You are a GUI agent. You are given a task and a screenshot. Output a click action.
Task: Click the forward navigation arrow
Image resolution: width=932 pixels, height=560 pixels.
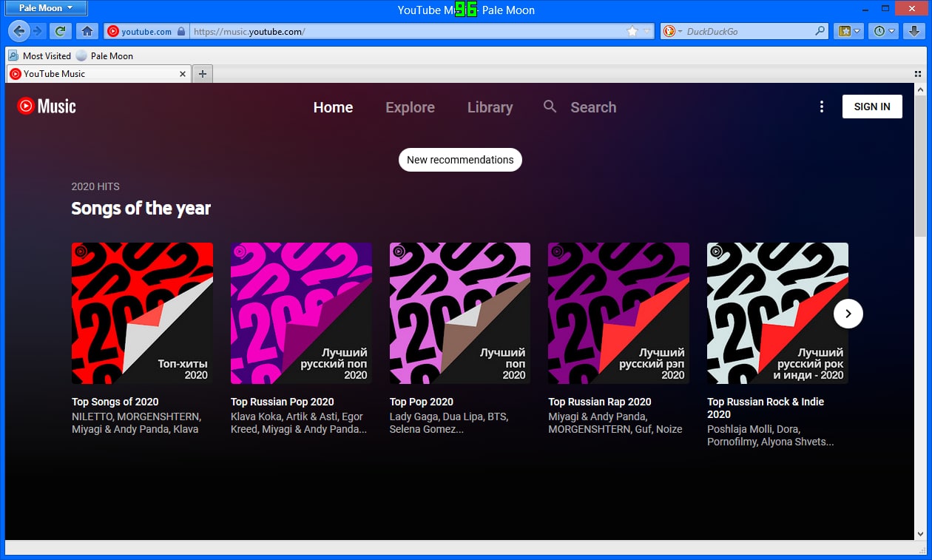[x=38, y=31]
